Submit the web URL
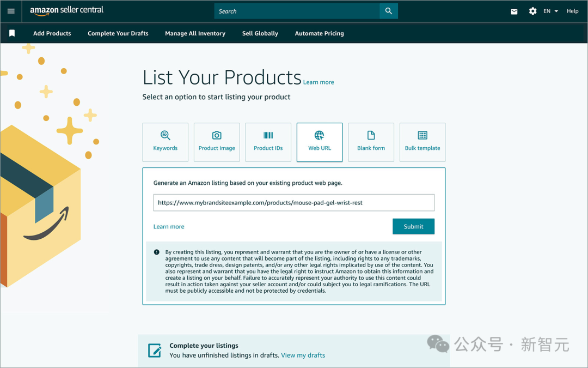 click(414, 226)
